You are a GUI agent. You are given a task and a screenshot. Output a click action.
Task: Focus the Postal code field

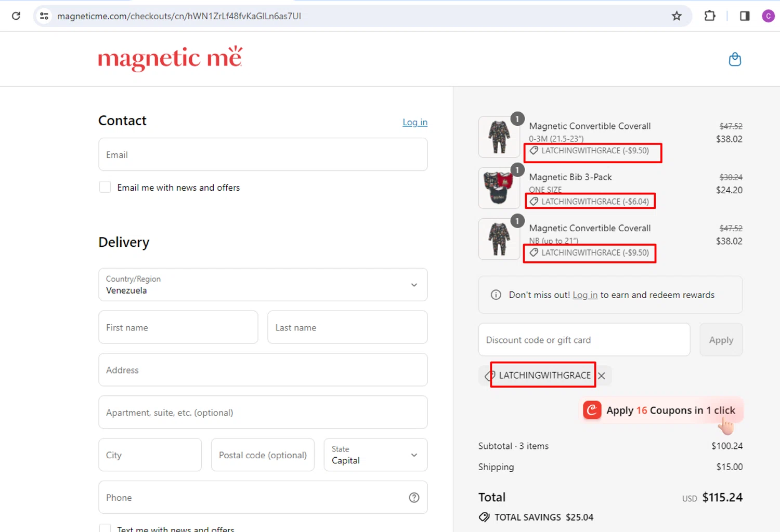tap(263, 455)
